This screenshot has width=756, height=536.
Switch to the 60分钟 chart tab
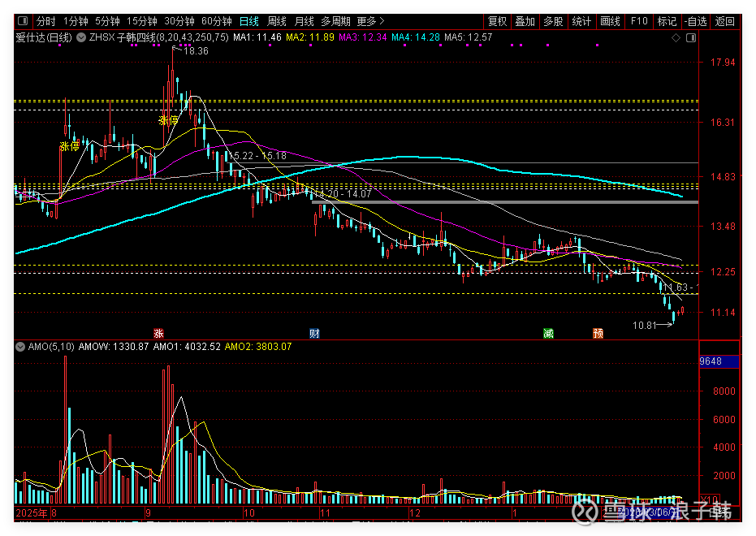(216, 21)
